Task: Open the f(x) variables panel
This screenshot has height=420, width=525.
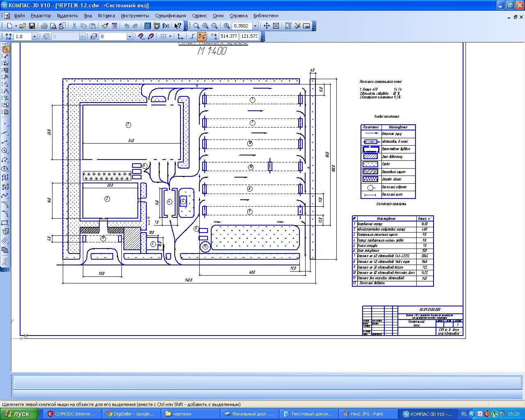Action: tap(166, 26)
